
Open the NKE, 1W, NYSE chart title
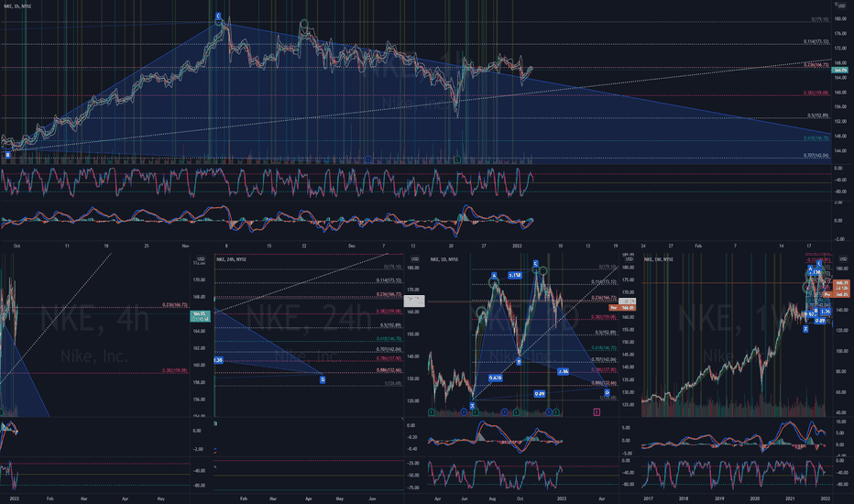click(x=658, y=259)
